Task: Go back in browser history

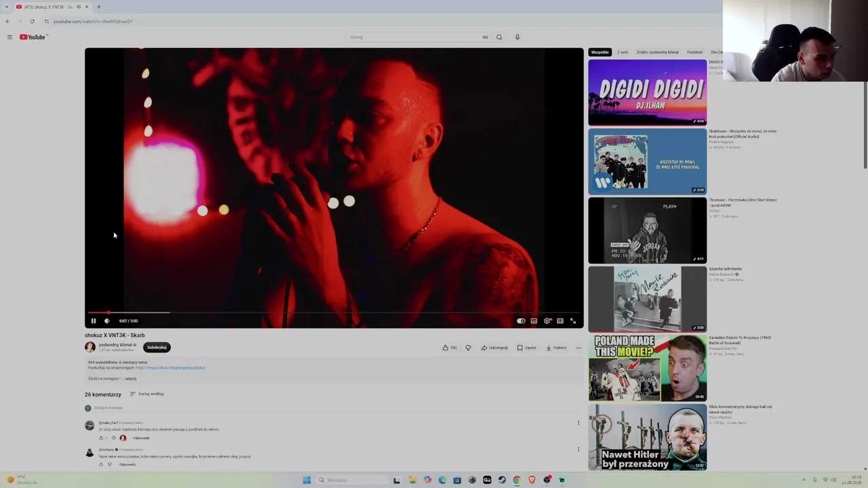Action: coord(7,21)
